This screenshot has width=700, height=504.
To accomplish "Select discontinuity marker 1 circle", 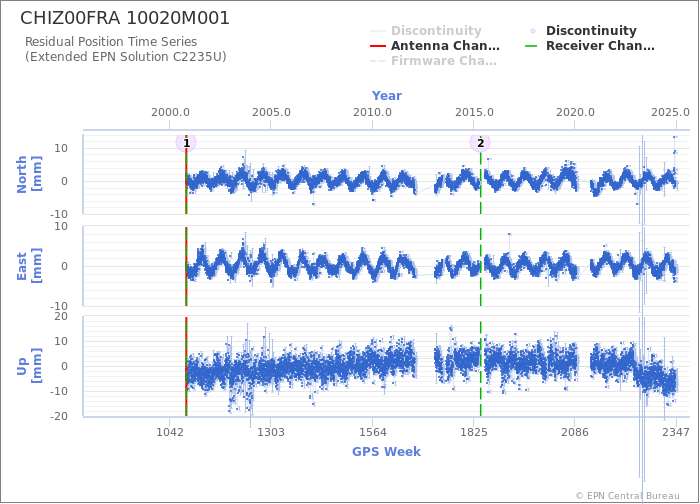I will tap(186, 143).
